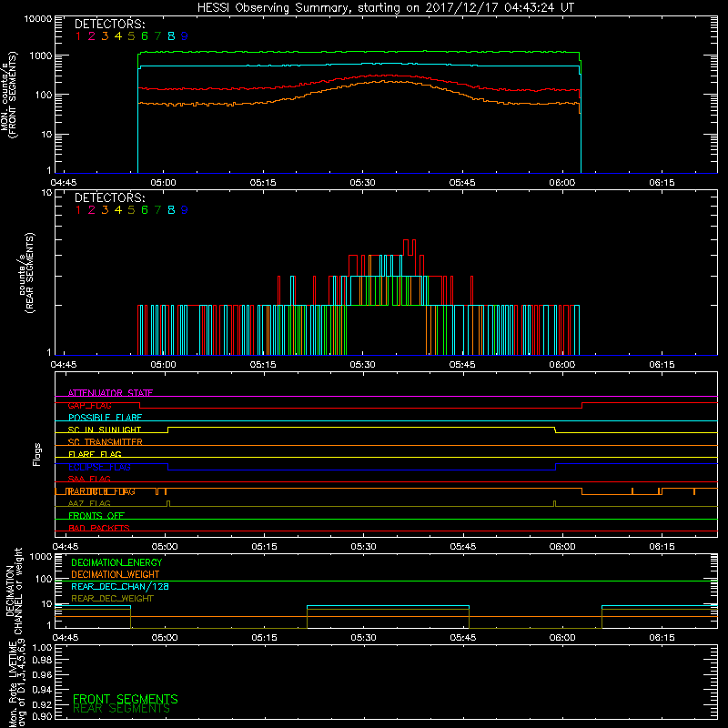Click the SAA_FLAG label
The image size is (728, 728).
point(89,479)
